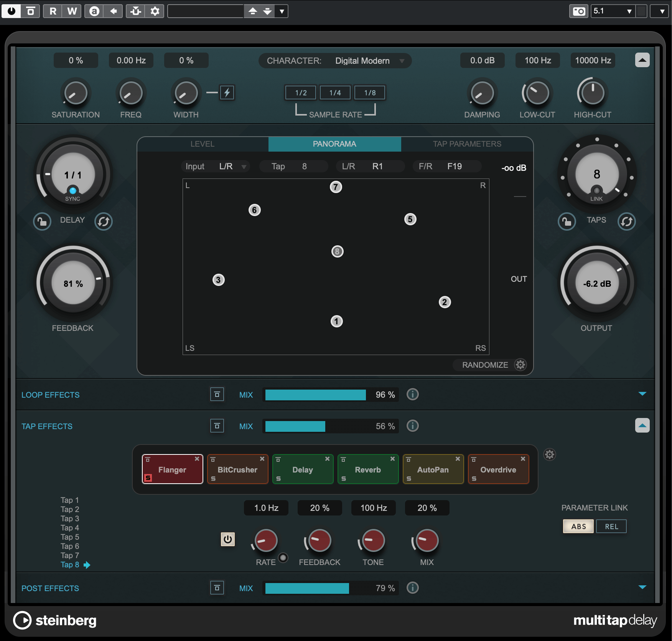This screenshot has height=641, width=672.
Task: Click the preset name field
Action: click(206, 11)
